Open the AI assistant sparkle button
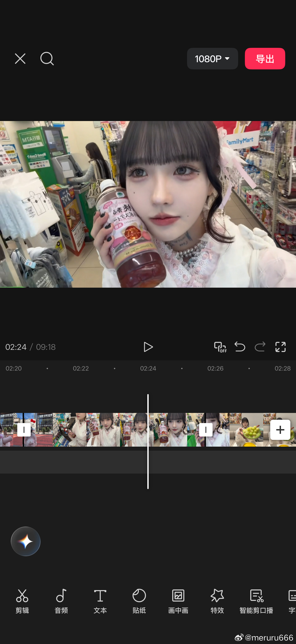This screenshot has width=296, height=644. 26,541
